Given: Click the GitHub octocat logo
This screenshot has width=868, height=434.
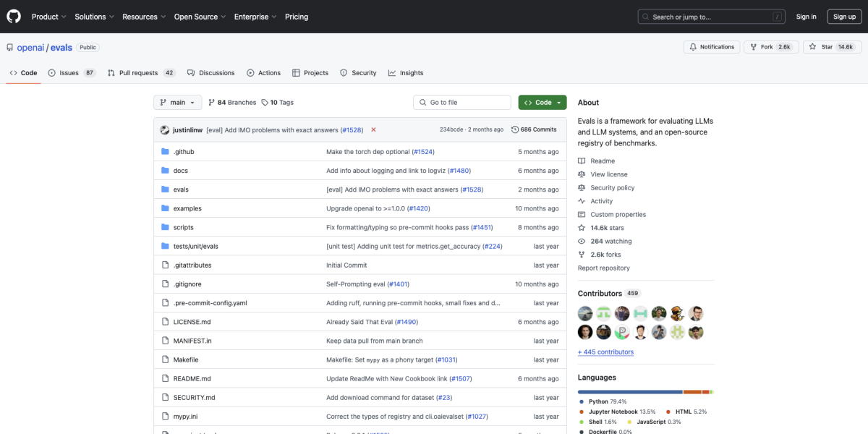Looking at the screenshot, I should [x=13, y=16].
